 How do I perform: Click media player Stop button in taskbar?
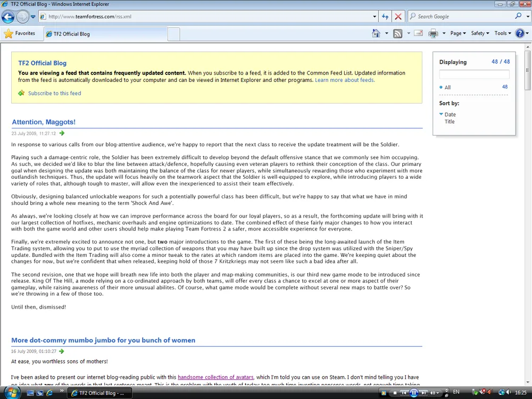pos(395,393)
